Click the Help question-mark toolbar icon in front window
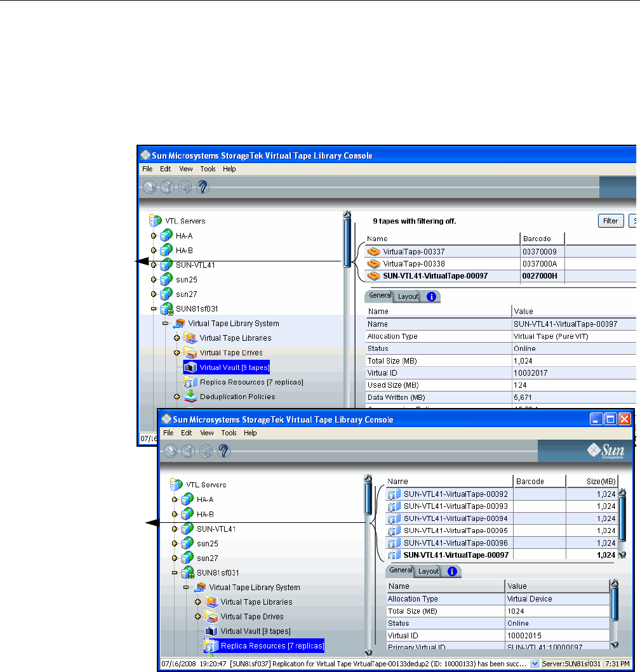The image size is (640, 672). (x=223, y=451)
